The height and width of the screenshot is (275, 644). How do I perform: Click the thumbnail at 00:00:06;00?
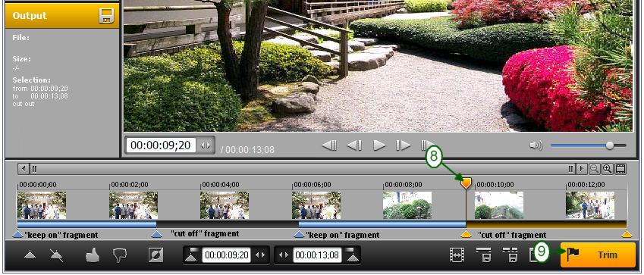[316, 205]
